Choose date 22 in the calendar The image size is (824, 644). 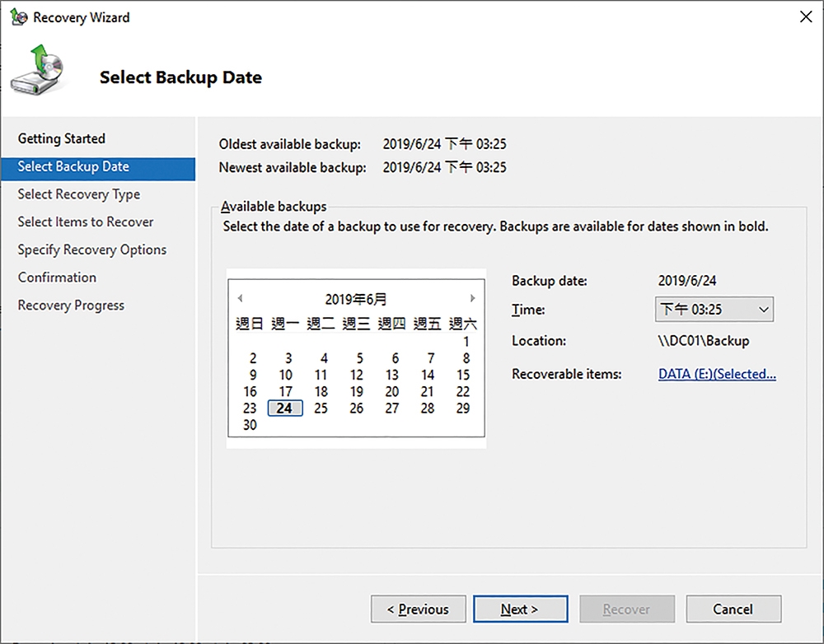point(463,392)
